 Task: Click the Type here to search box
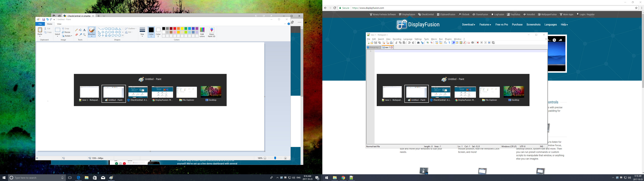coord(37,178)
